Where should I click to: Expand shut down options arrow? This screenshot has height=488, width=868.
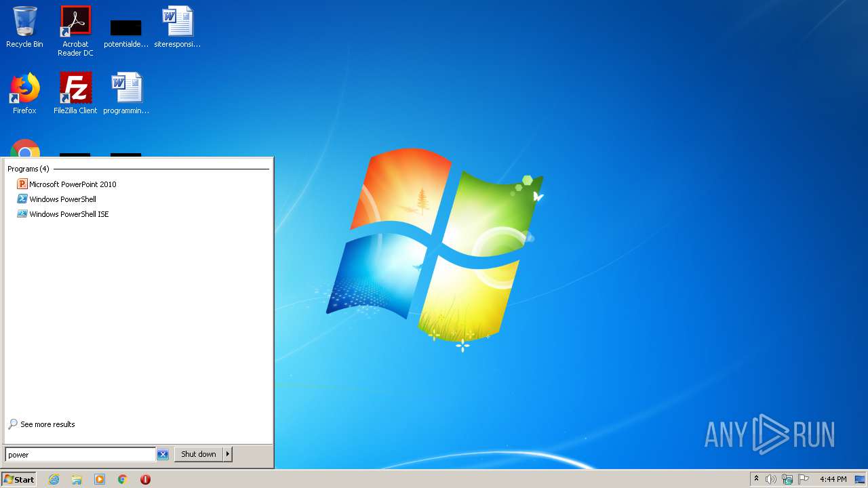[228, 454]
